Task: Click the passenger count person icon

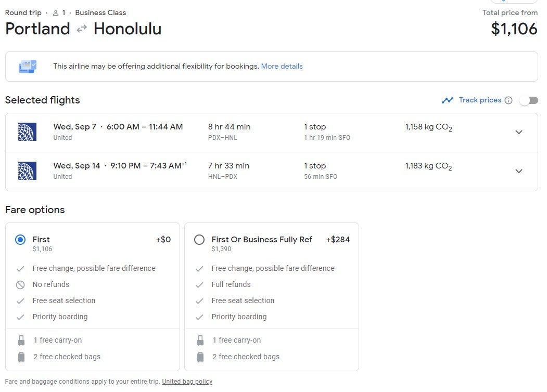Action: point(56,13)
